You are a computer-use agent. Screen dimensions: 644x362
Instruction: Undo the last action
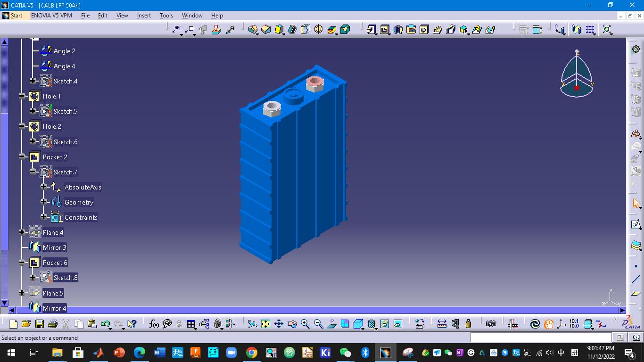tap(106, 324)
